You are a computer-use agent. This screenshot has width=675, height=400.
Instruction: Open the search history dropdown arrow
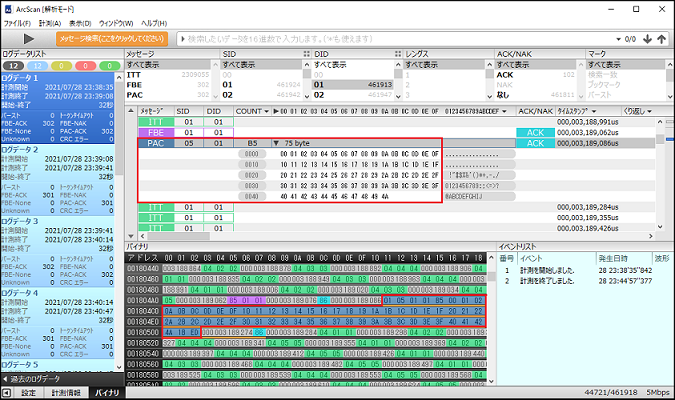(x=619, y=39)
